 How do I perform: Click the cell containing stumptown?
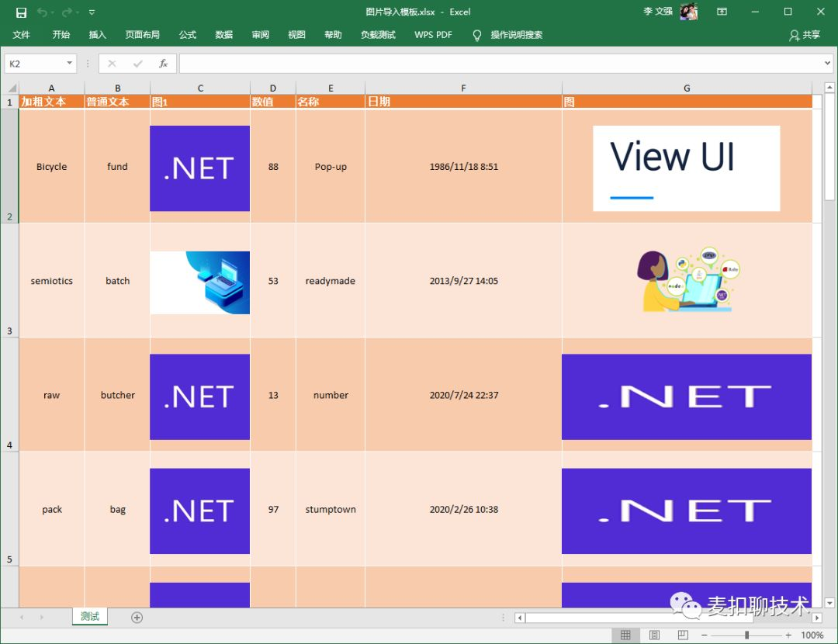click(331, 509)
